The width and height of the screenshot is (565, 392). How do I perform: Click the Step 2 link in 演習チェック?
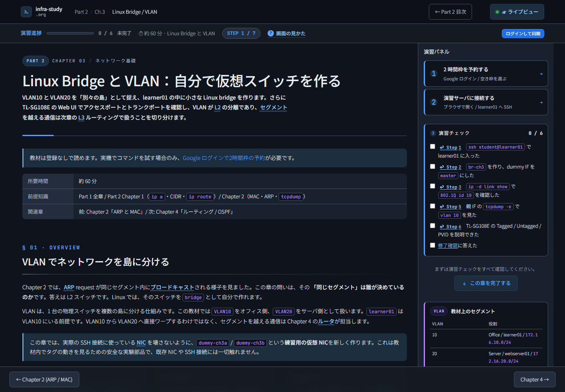[x=450, y=167]
